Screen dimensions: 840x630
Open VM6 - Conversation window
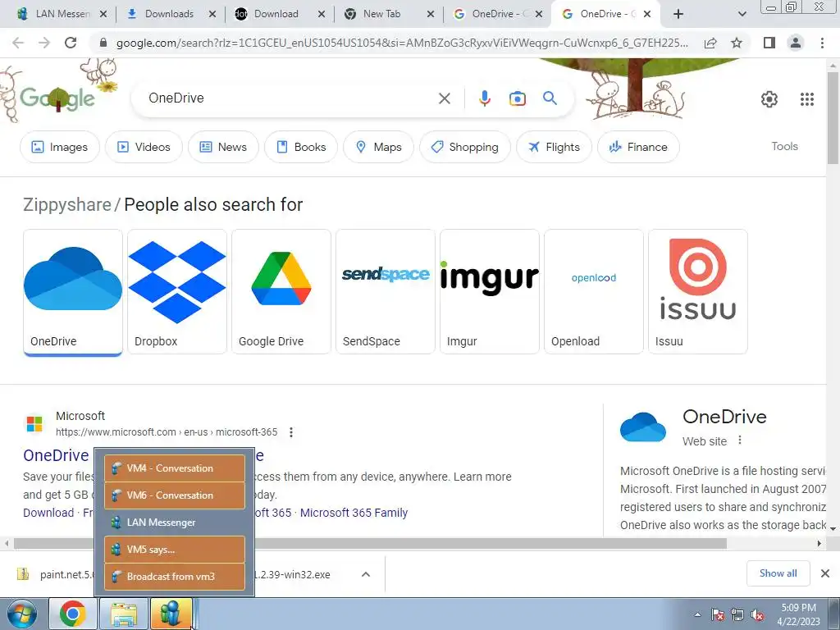[x=175, y=495]
